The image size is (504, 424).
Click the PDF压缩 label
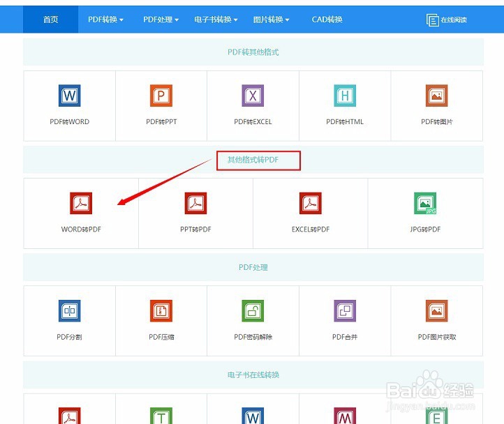pyautogui.click(x=161, y=337)
